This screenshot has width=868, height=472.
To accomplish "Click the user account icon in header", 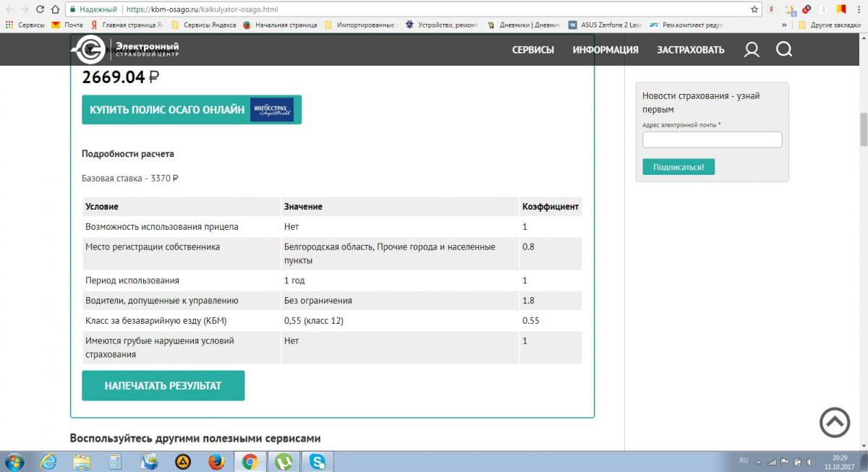I will (752, 50).
